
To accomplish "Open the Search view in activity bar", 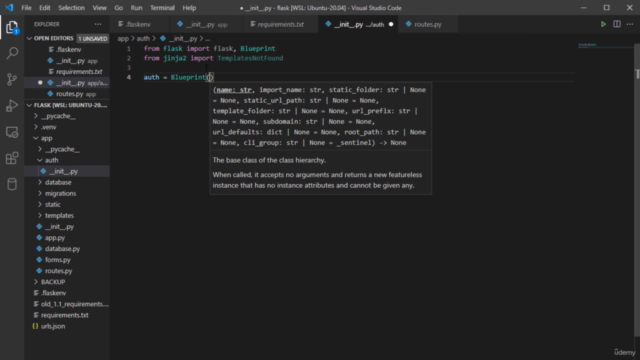I will pos(12,53).
